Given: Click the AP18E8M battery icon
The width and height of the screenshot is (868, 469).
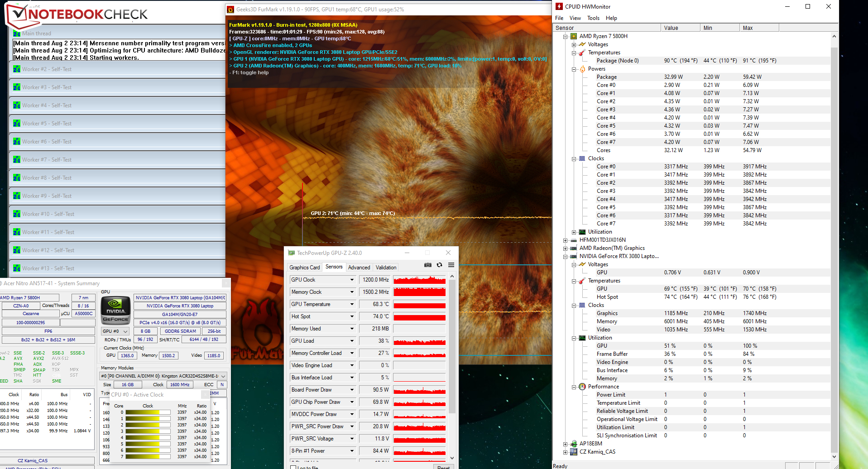Looking at the screenshot, I should point(574,444).
